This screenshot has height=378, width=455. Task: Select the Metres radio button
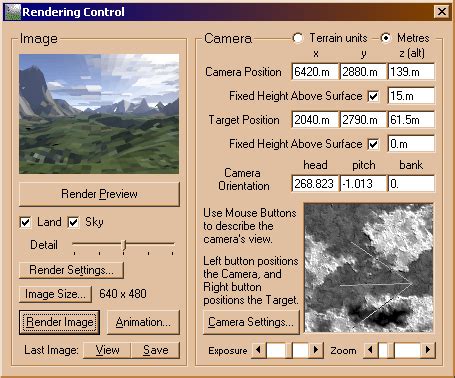click(x=386, y=38)
